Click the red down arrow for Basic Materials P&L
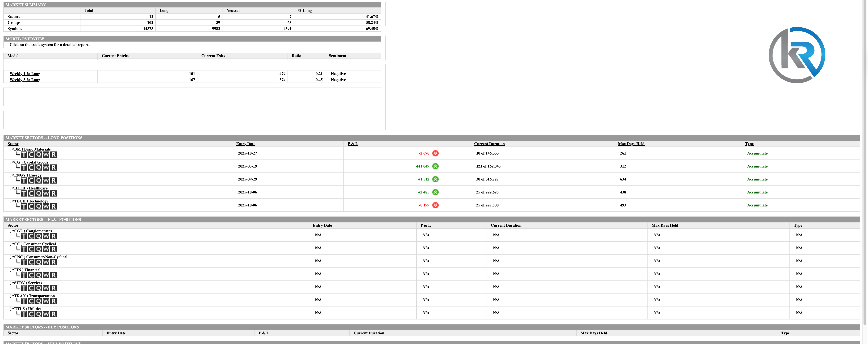868x344 pixels. [x=435, y=153]
